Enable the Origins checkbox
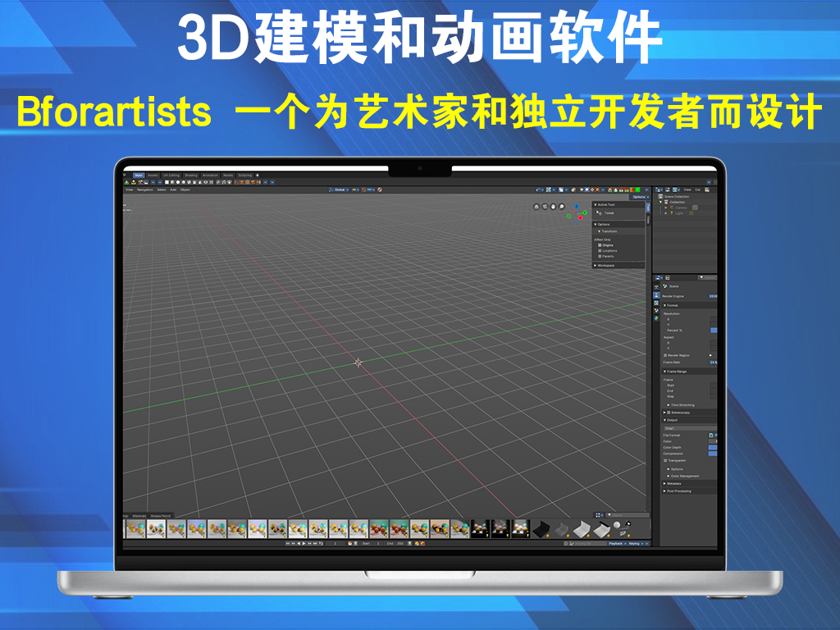 tap(600, 244)
